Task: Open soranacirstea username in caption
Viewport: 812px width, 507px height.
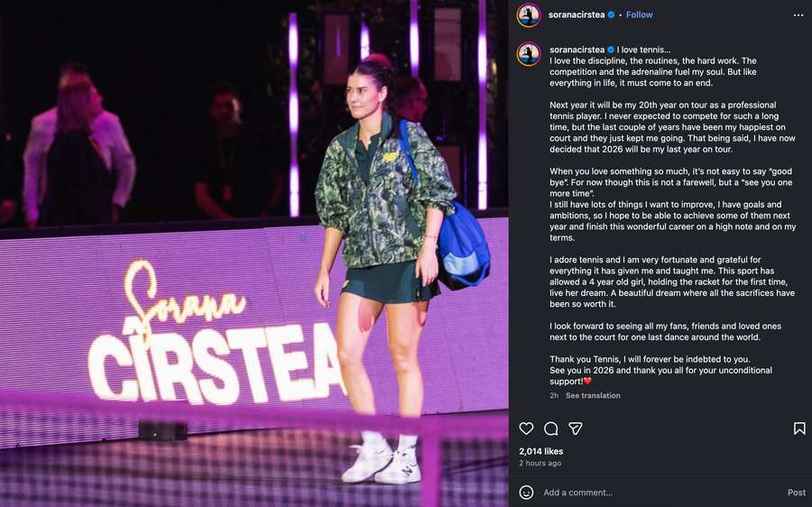Action: coord(577,50)
